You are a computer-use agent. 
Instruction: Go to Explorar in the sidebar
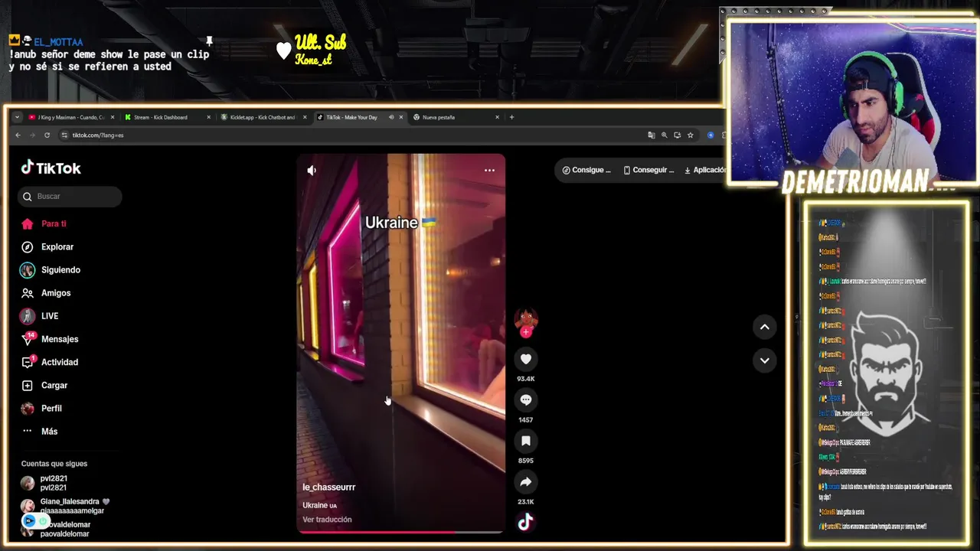tap(47, 246)
